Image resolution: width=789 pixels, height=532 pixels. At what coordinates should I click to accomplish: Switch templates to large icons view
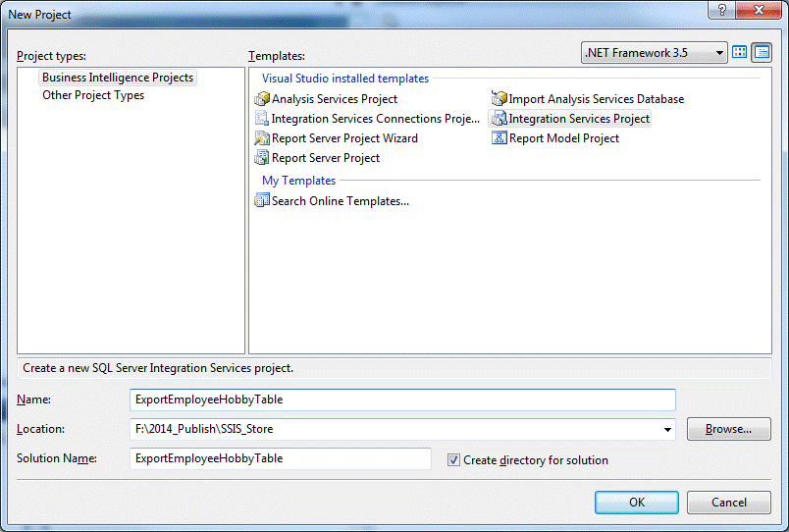click(741, 52)
